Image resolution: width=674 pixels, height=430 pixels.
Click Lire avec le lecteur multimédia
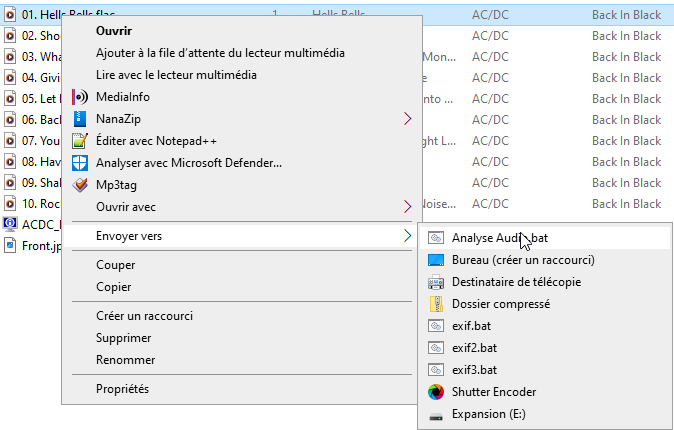176,75
